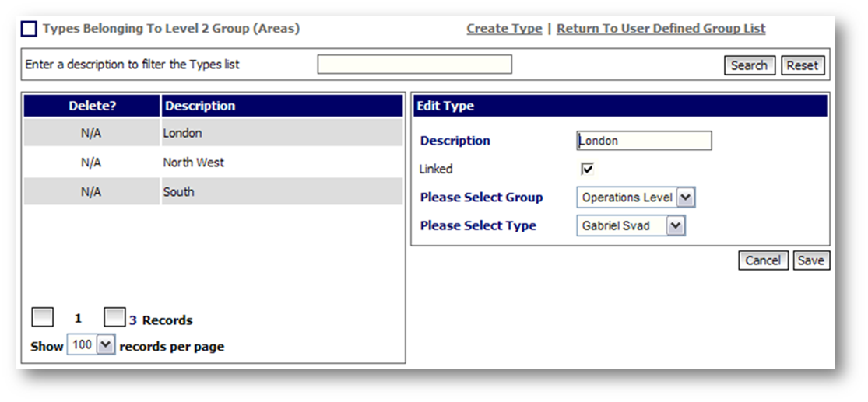Click the Cancel button

point(763,260)
